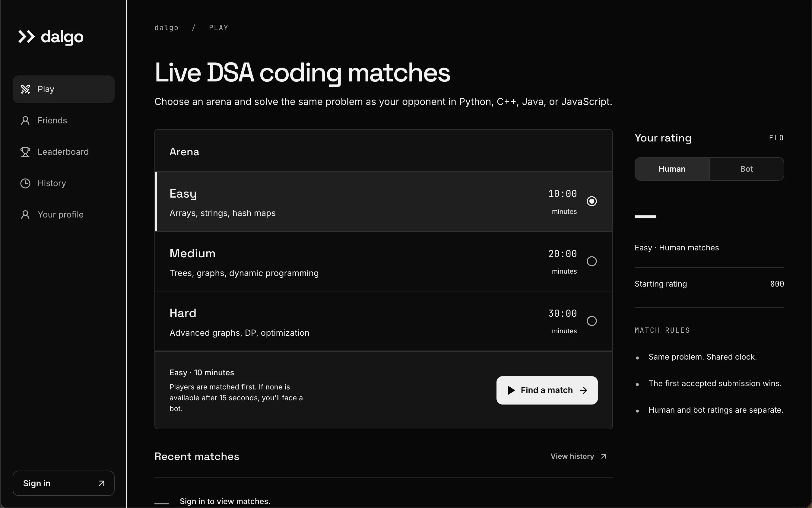812x508 pixels.
Task: Click the 10:00 timer for Easy
Action: click(562, 194)
